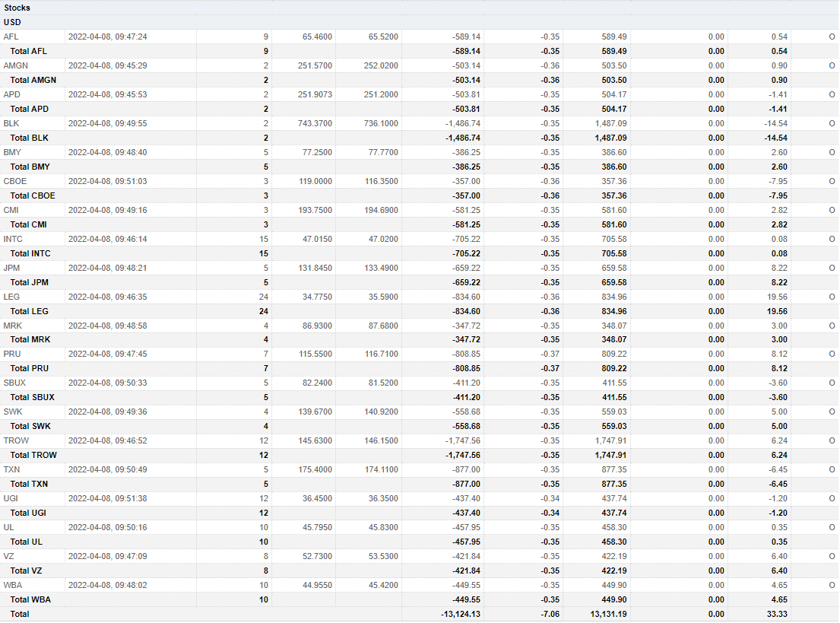Click the close price 146.1500
The height and width of the screenshot is (623, 840).
(x=381, y=441)
